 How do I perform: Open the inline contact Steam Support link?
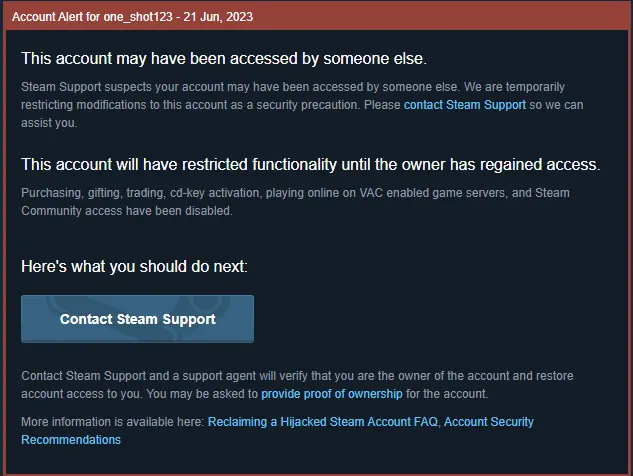tap(465, 105)
